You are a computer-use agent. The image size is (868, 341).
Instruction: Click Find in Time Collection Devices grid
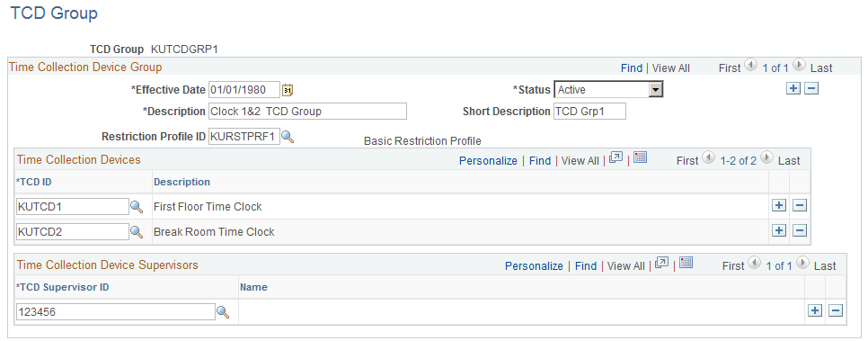click(x=540, y=161)
